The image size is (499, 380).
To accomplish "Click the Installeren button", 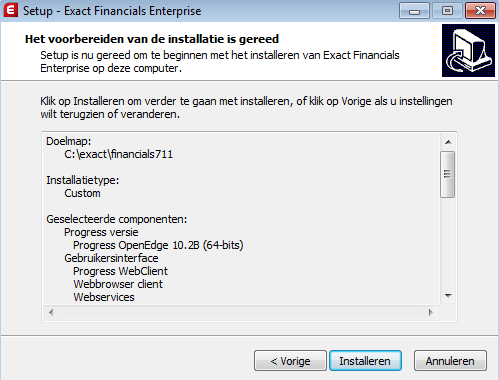I will click(x=365, y=361).
